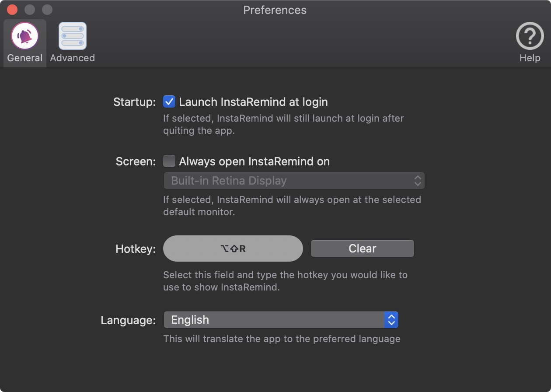The width and height of the screenshot is (551, 392).
Task: Close the Preferences window
Action: click(12, 10)
